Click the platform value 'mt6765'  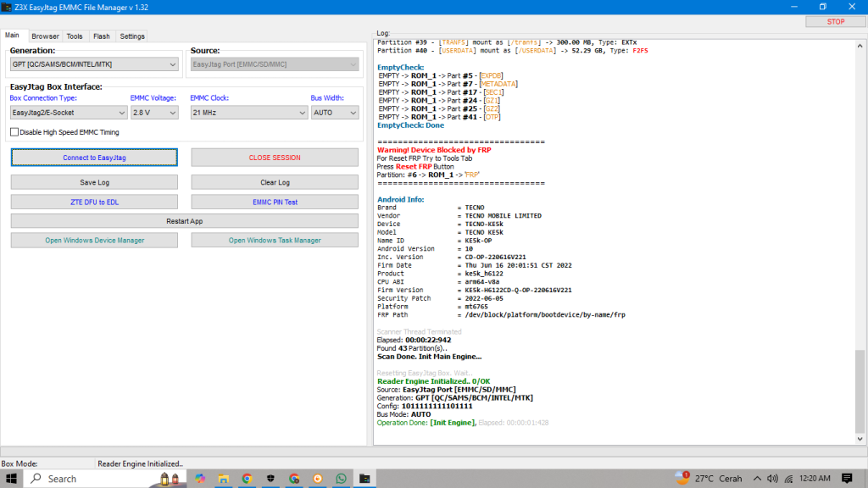[x=476, y=307]
